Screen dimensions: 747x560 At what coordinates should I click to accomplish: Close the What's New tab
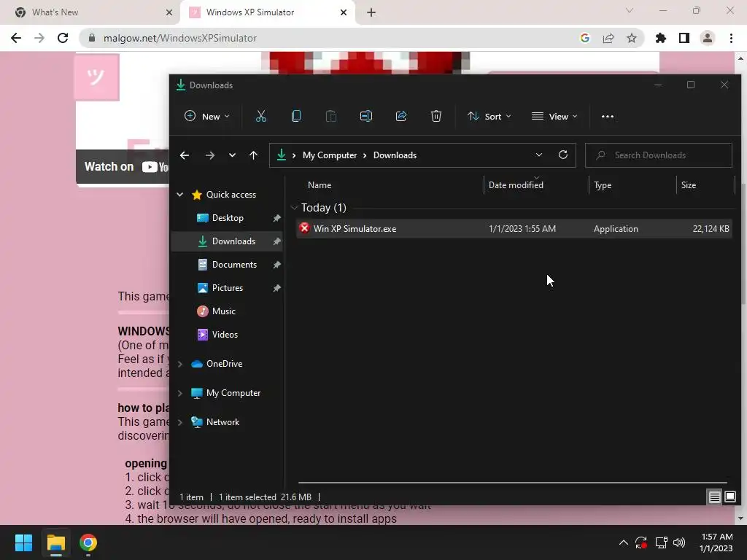coord(169,12)
